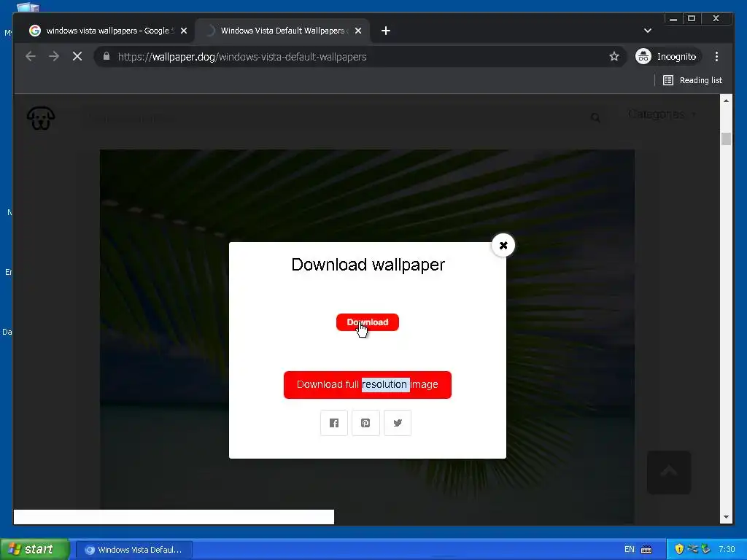Share wallpaper on Pinterest
This screenshot has width=747, height=560.
[x=365, y=423]
